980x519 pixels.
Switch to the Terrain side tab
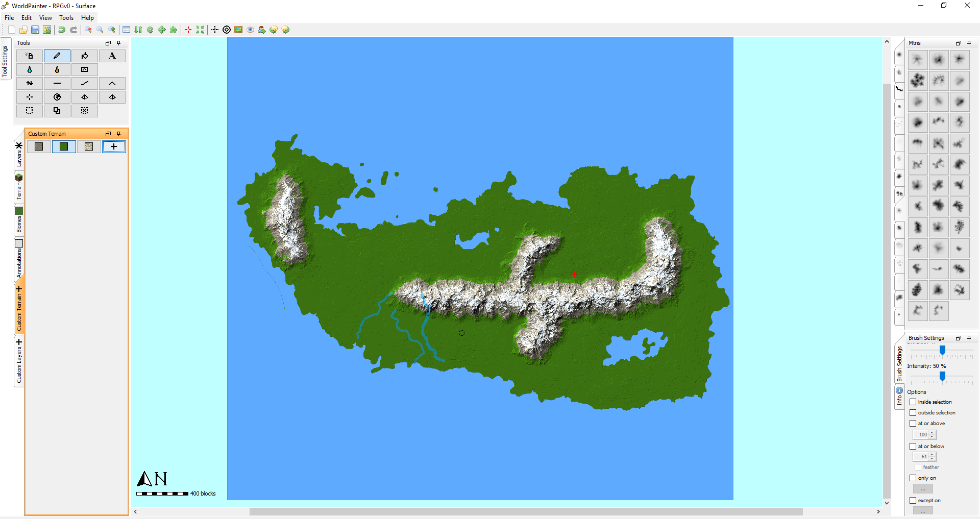(x=19, y=187)
